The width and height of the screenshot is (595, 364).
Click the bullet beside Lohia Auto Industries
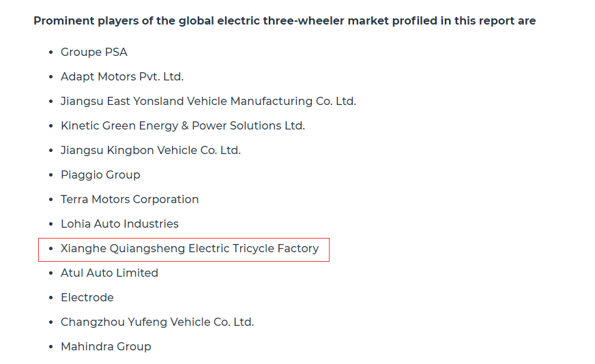pyautogui.click(x=51, y=224)
